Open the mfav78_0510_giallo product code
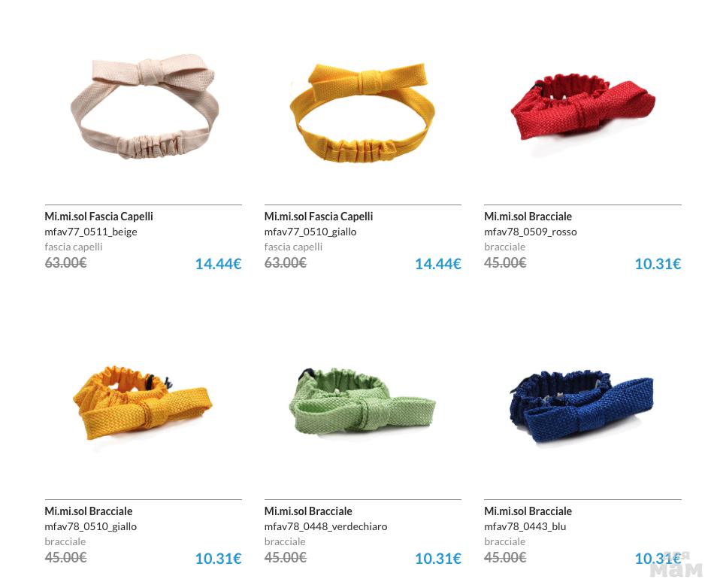This screenshot has height=588, width=714. [91, 526]
